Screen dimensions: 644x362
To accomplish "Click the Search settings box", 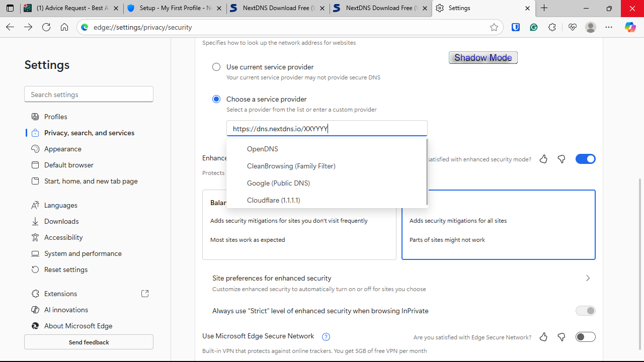I will pyautogui.click(x=89, y=95).
